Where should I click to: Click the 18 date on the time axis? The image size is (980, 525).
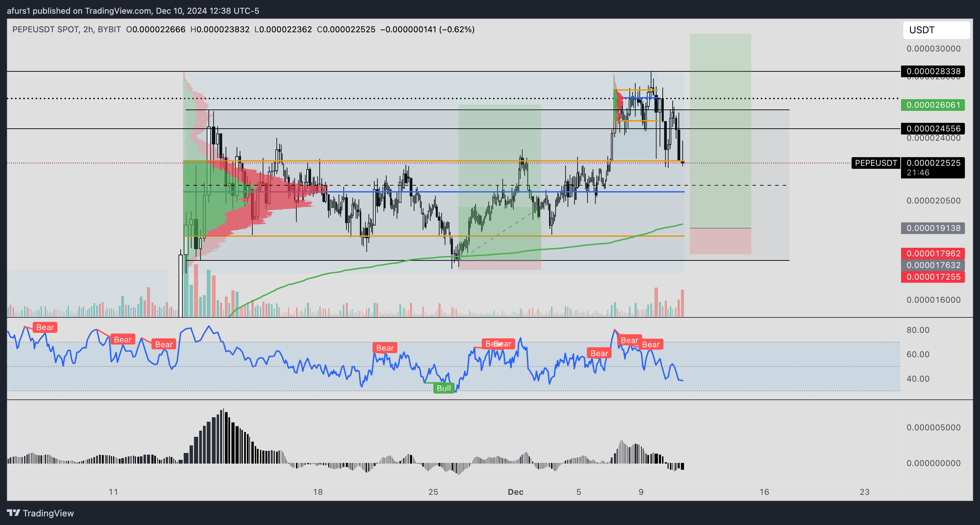point(318,492)
